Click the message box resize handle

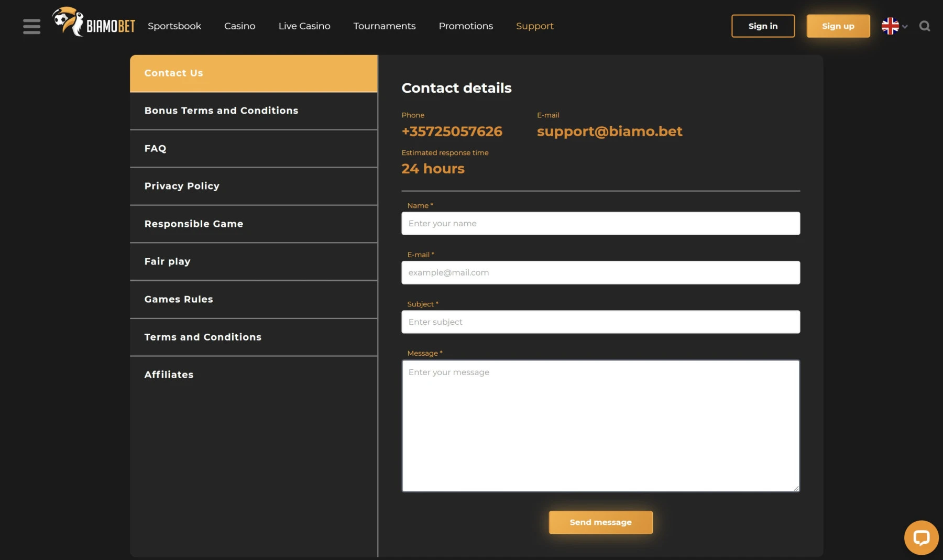click(796, 488)
